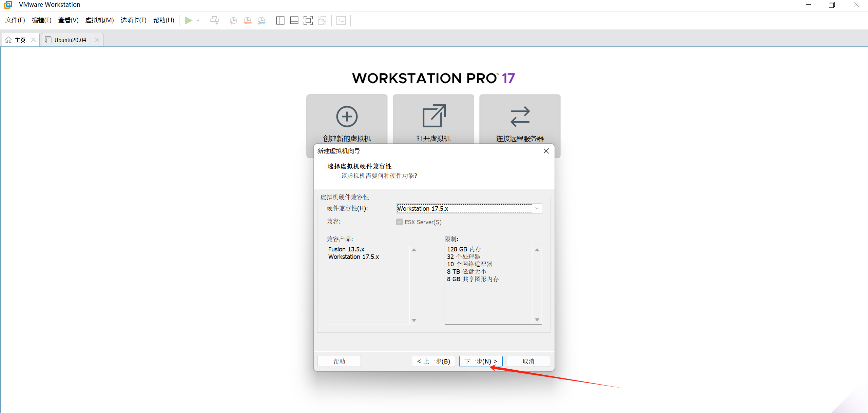Click 128 GB 内存 limit entry
The image size is (868, 413).
pos(464,249)
